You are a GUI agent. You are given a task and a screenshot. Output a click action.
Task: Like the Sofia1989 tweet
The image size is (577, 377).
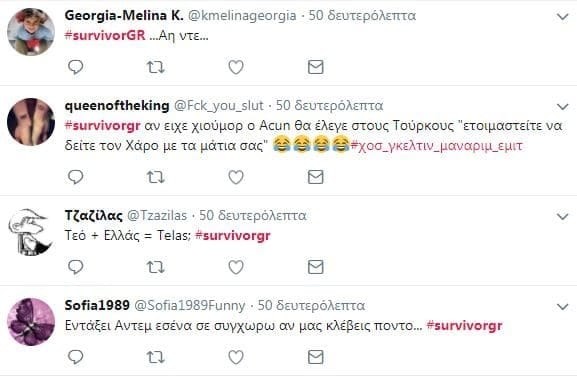click(236, 357)
